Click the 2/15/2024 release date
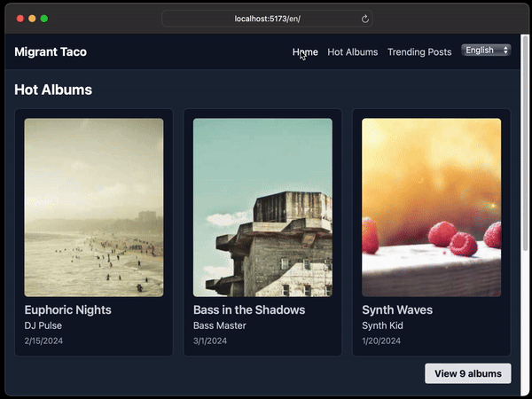Viewport: 532px width, 399px height. tap(43, 341)
